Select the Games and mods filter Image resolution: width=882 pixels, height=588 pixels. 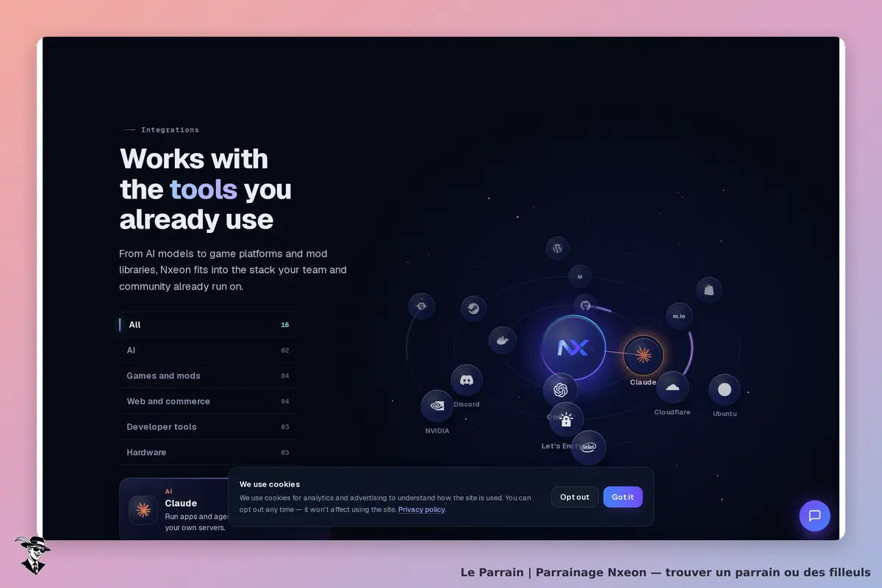pos(208,376)
